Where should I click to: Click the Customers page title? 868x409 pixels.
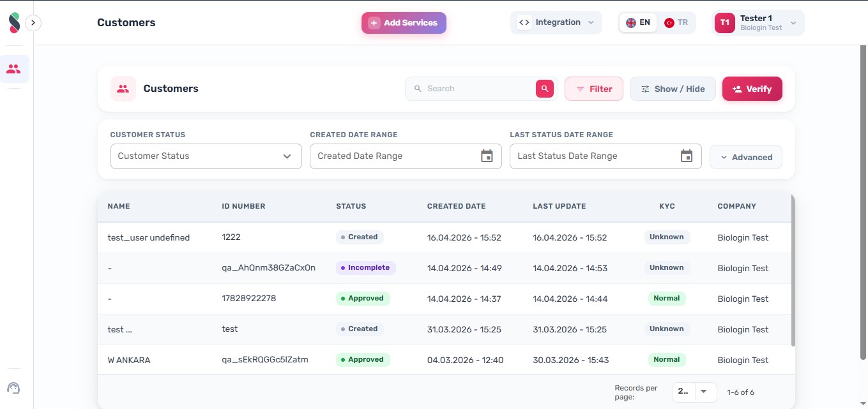click(126, 22)
